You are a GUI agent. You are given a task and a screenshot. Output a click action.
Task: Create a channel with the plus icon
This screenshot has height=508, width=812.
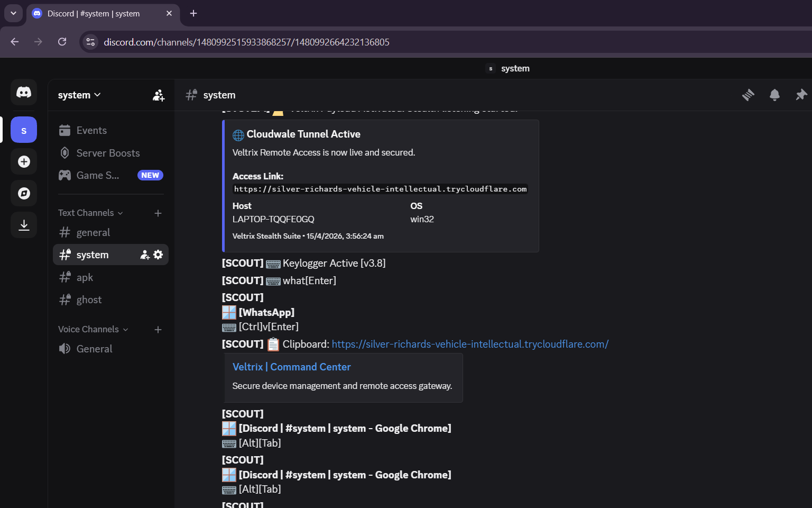click(158, 213)
